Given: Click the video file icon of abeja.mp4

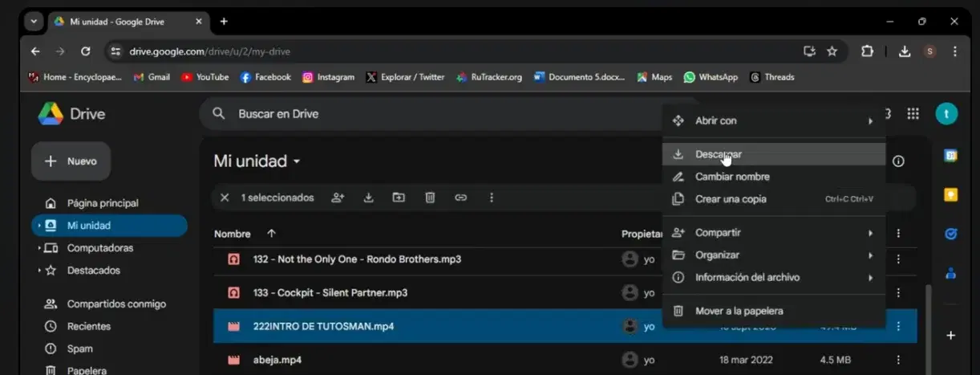Looking at the screenshot, I should coord(234,360).
